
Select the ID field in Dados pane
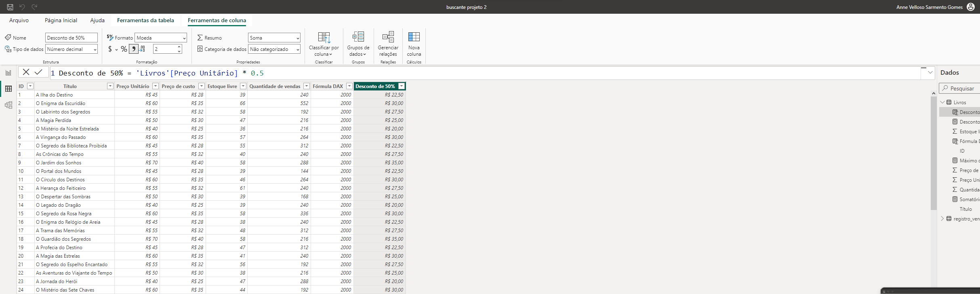click(962, 151)
